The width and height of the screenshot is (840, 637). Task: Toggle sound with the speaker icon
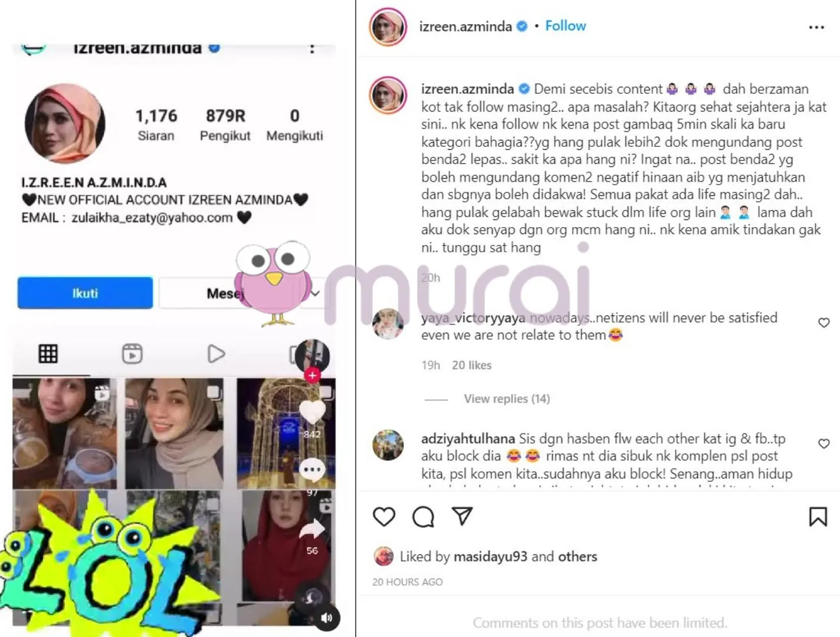(326, 618)
